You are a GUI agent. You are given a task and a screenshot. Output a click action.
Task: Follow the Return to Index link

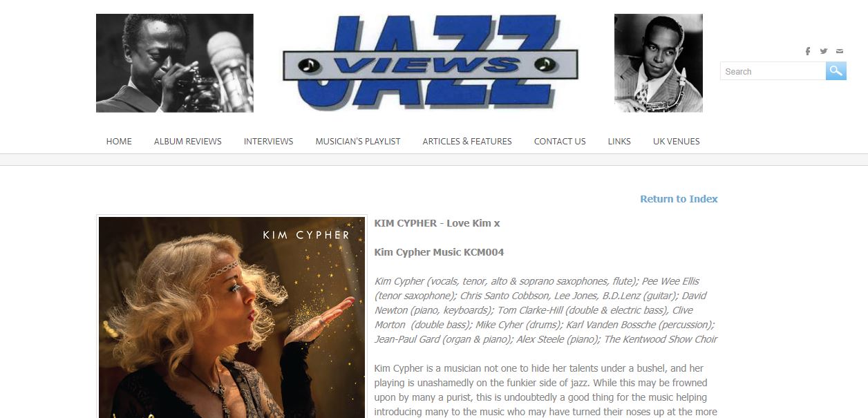679,199
